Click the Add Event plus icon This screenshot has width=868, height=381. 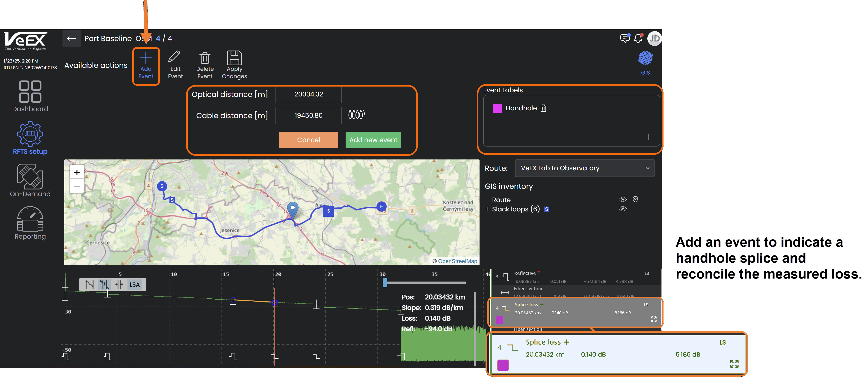[145, 58]
